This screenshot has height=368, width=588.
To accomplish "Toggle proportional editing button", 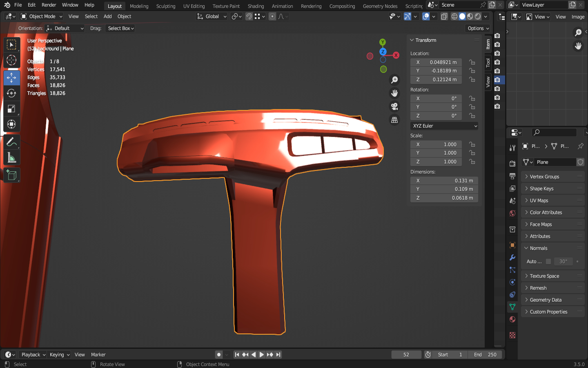I will click(272, 16).
